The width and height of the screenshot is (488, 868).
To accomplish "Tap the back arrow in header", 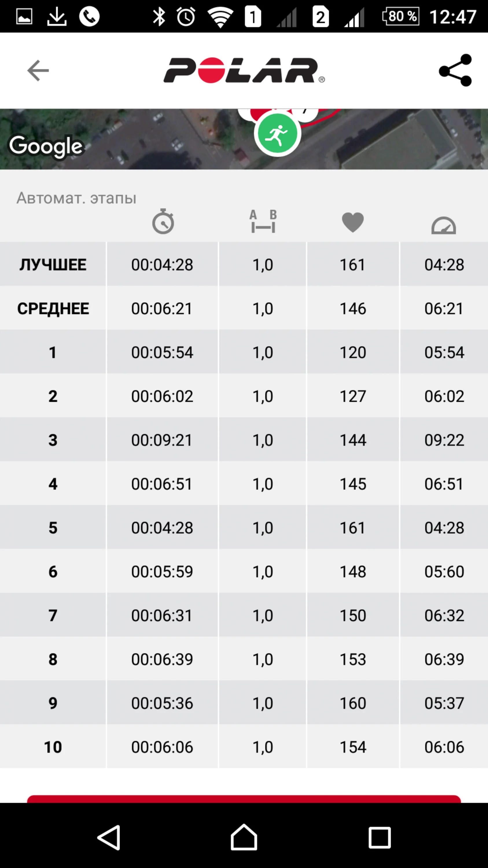I will [x=38, y=70].
